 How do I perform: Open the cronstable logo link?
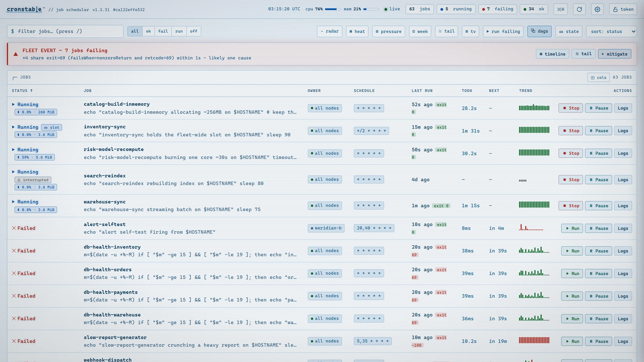25,9
